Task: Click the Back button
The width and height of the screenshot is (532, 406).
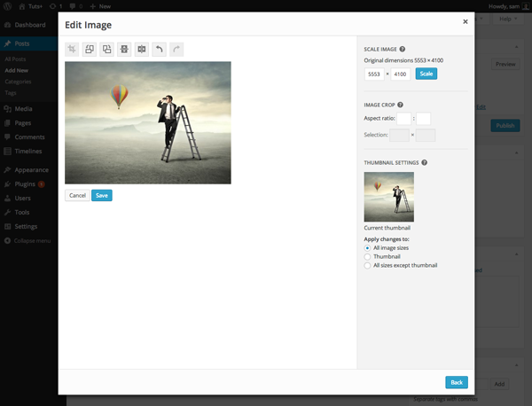Action: click(457, 382)
